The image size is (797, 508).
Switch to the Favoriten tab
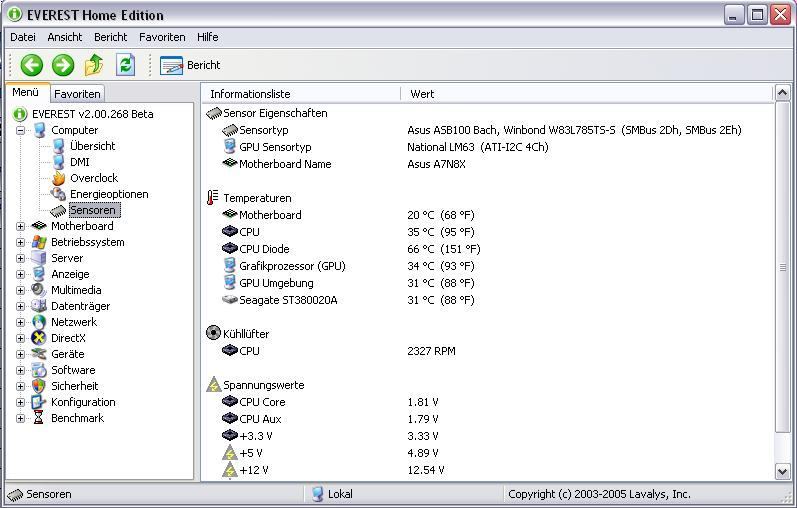click(x=77, y=94)
